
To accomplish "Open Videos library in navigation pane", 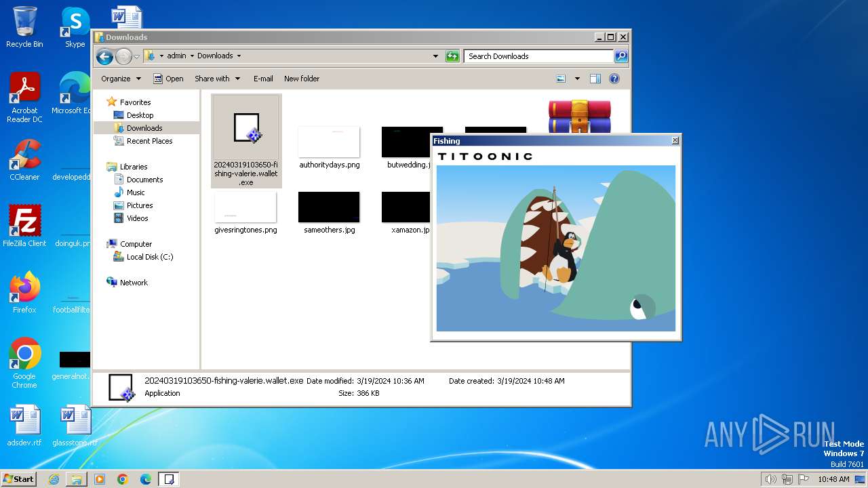I will [137, 218].
